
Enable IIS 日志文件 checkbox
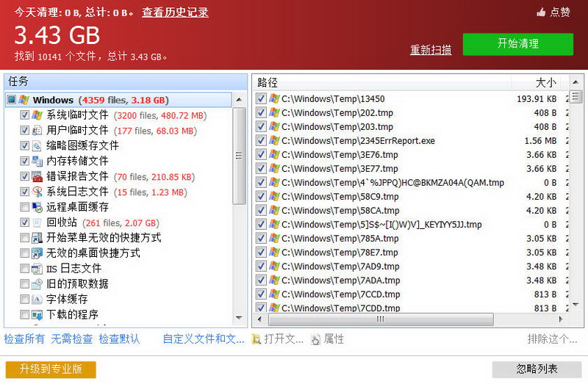pos(24,269)
